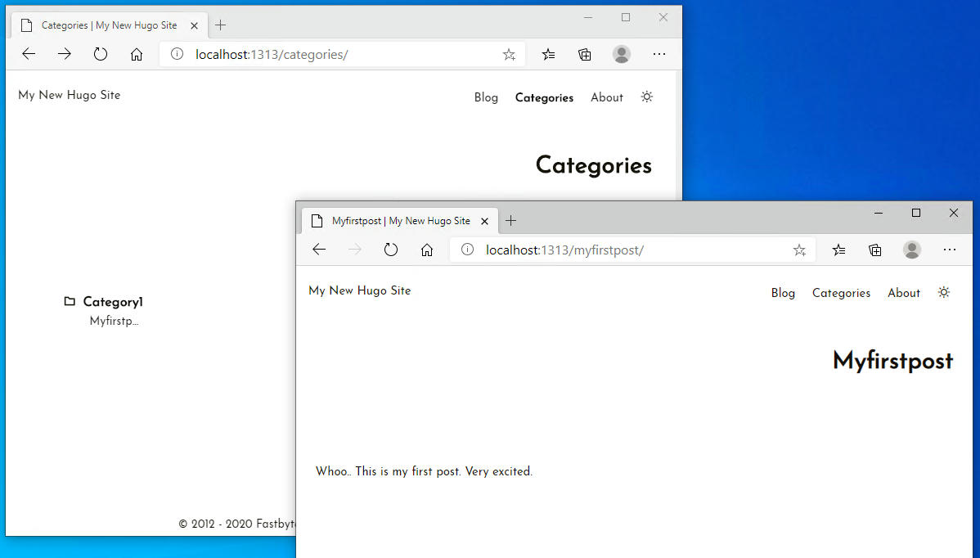Viewport: 980px width, 558px height.
Task: Click the home icon in the front browser window
Action: tap(427, 250)
